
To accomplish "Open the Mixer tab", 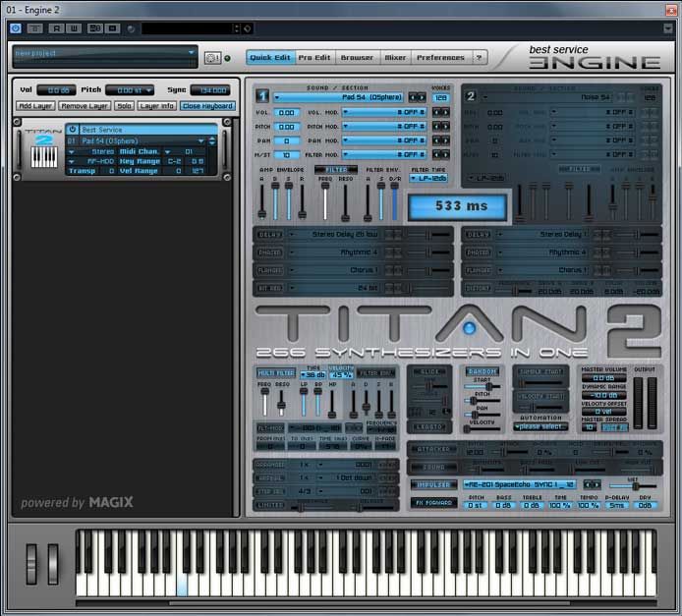I will pyautogui.click(x=395, y=57).
